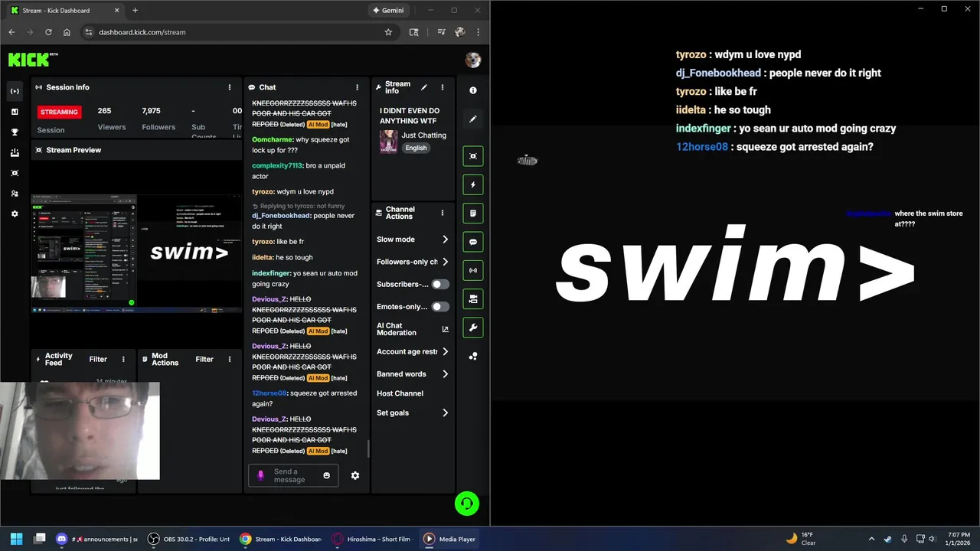Click 12horse08 username in dashboard chat
Image resolution: width=980 pixels, height=551 pixels.
(269, 393)
